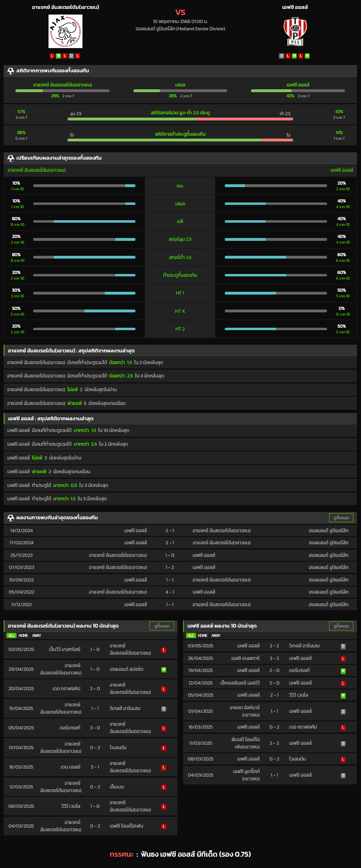Select the HOME tab in Oss's last 10 matches
Viewport: 361px width, 868px height.
click(203, 636)
